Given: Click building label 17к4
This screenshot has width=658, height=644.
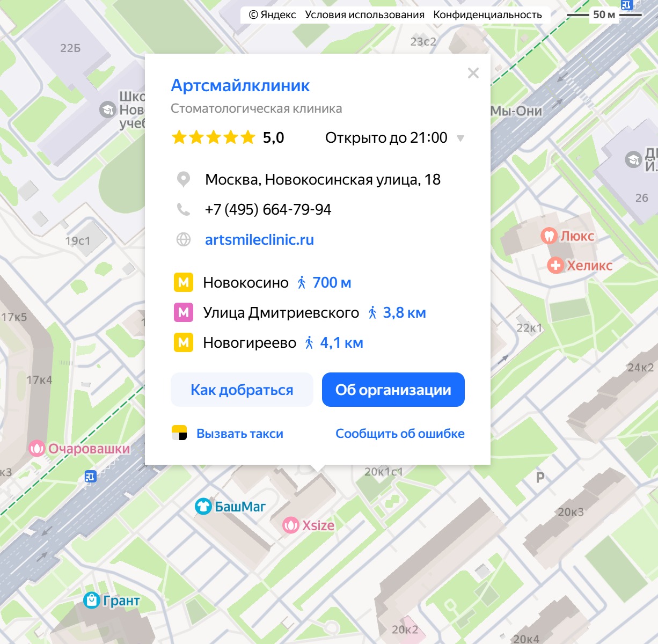Looking at the screenshot, I should click(x=40, y=380).
